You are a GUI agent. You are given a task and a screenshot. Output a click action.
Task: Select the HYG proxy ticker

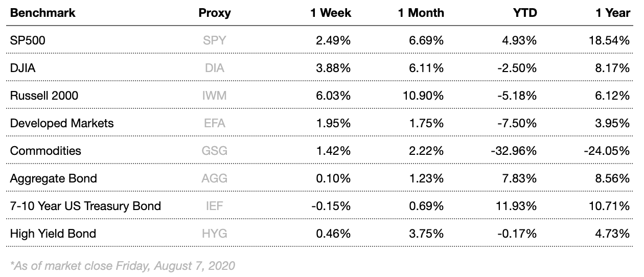(x=214, y=234)
